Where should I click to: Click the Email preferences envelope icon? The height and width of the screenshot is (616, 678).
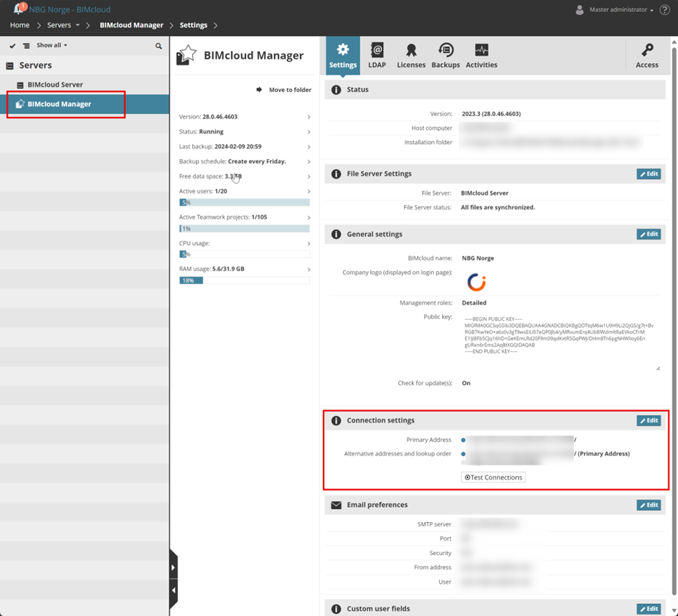tap(336, 505)
